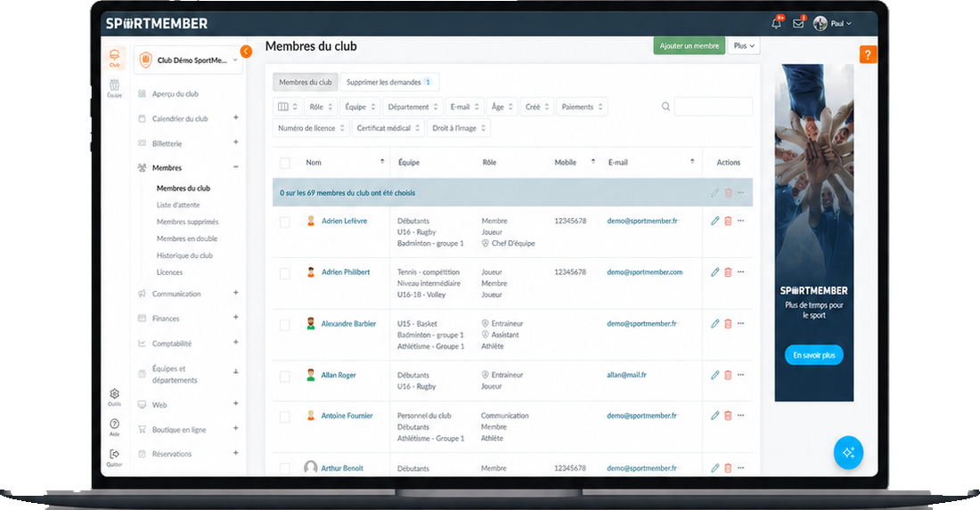
Task: Open the Certificat médical filter dropdown
Action: (x=388, y=128)
